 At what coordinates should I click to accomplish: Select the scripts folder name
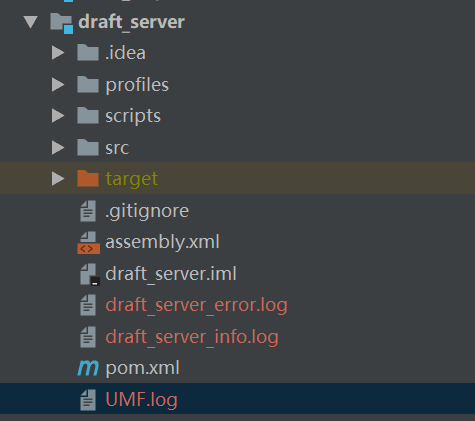[x=133, y=117]
